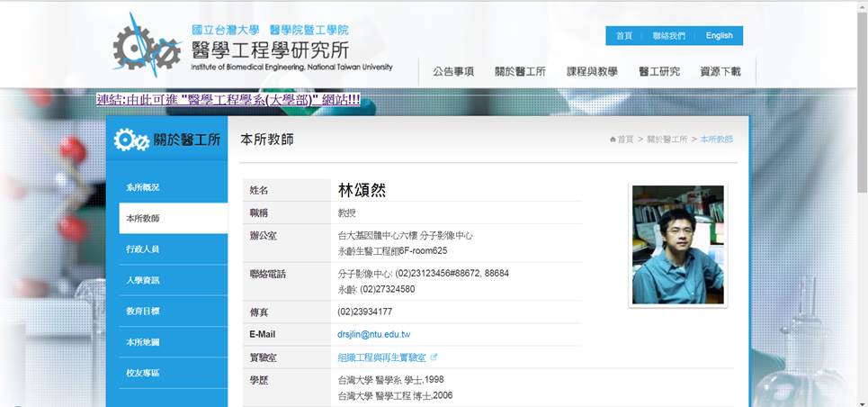Click 關於醫工所 in the breadcrumb
Viewport: 868px width, 407px height.
(x=667, y=140)
